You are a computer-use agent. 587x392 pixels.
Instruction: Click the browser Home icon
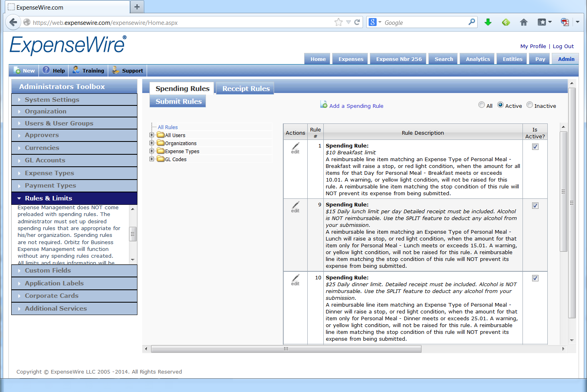pyautogui.click(x=524, y=22)
